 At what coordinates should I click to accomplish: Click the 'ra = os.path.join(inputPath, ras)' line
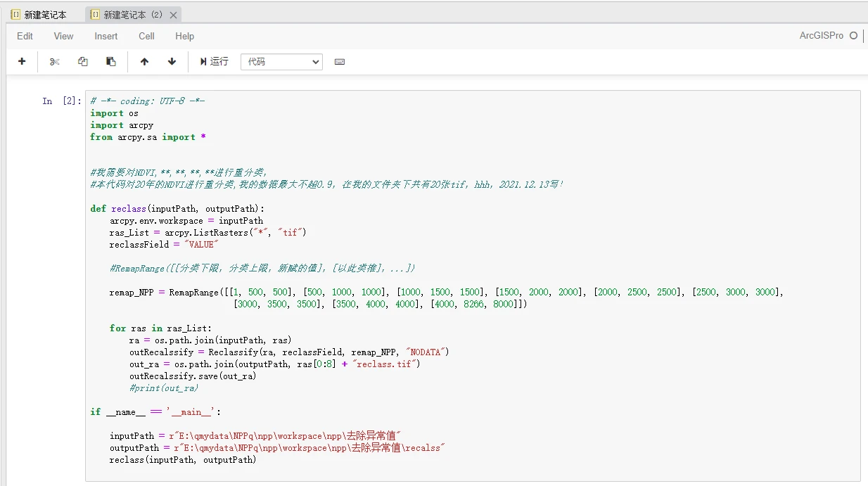click(x=210, y=340)
